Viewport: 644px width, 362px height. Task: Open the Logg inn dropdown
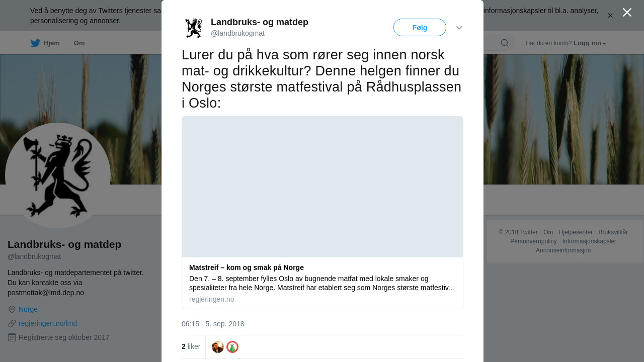point(590,43)
